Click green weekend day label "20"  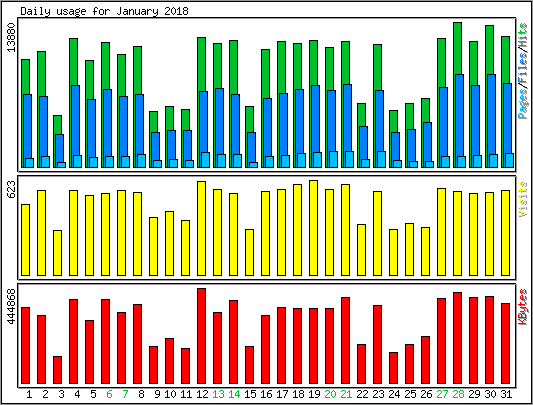330,394
